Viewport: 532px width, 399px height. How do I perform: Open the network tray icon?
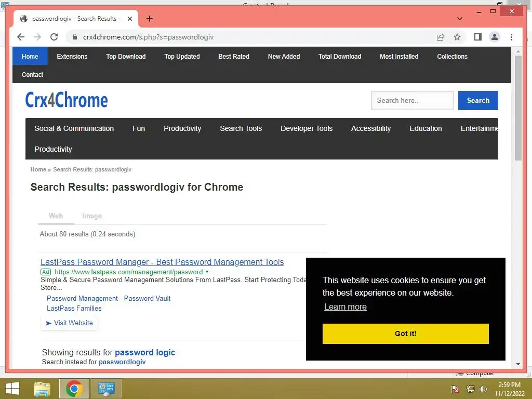click(470, 389)
